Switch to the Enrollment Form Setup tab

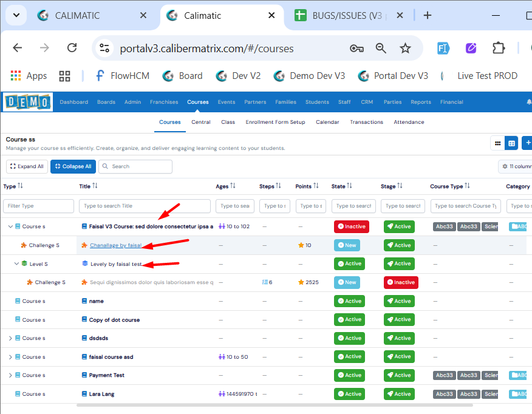click(x=275, y=122)
